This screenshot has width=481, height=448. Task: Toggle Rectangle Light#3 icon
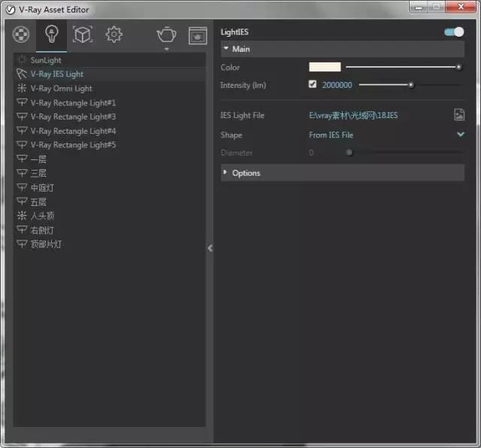22,116
